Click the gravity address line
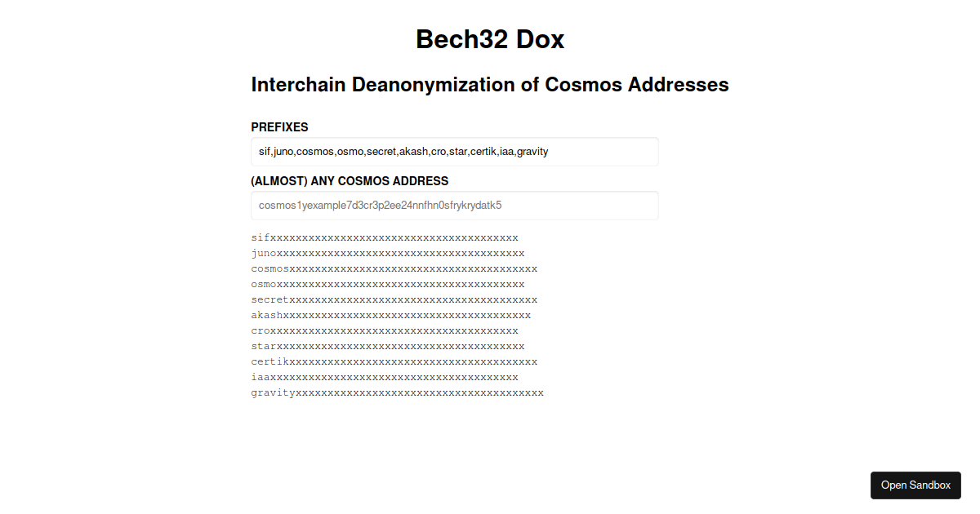The image size is (980, 514). click(x=397, y=392)
